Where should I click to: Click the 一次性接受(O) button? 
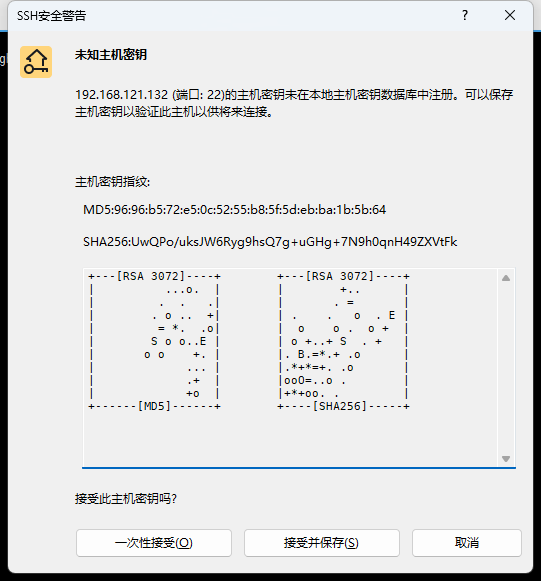pos(154,543)
